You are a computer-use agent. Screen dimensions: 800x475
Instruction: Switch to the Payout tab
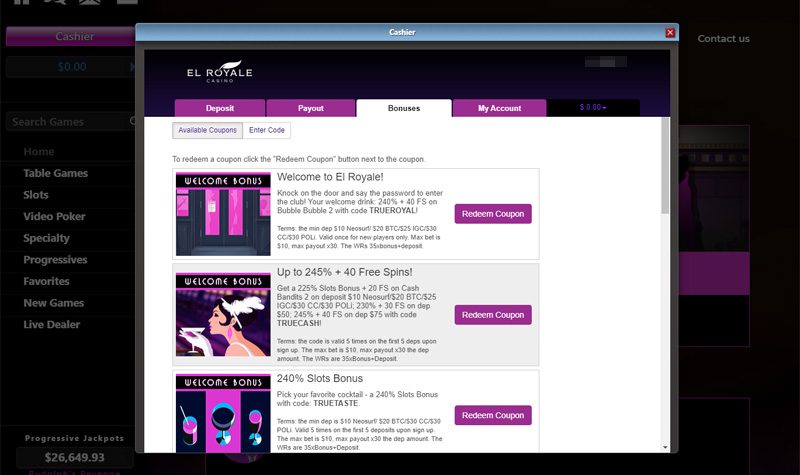311,108
